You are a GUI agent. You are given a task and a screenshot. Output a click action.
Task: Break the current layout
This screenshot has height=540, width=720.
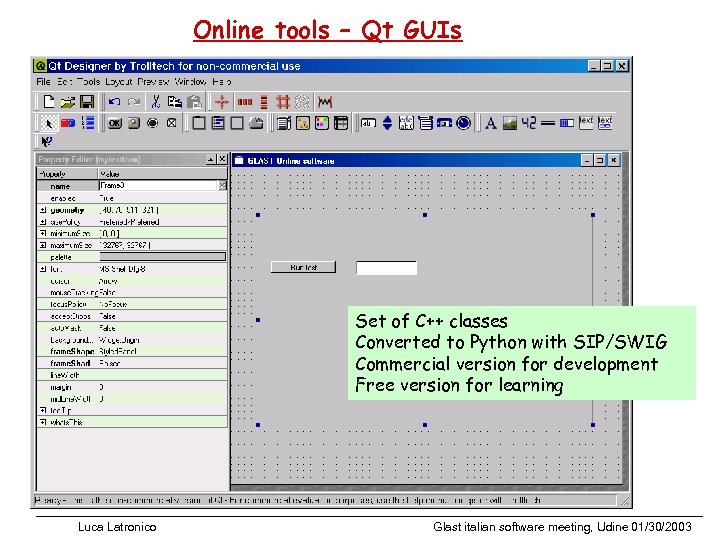(x=302, y=101)
